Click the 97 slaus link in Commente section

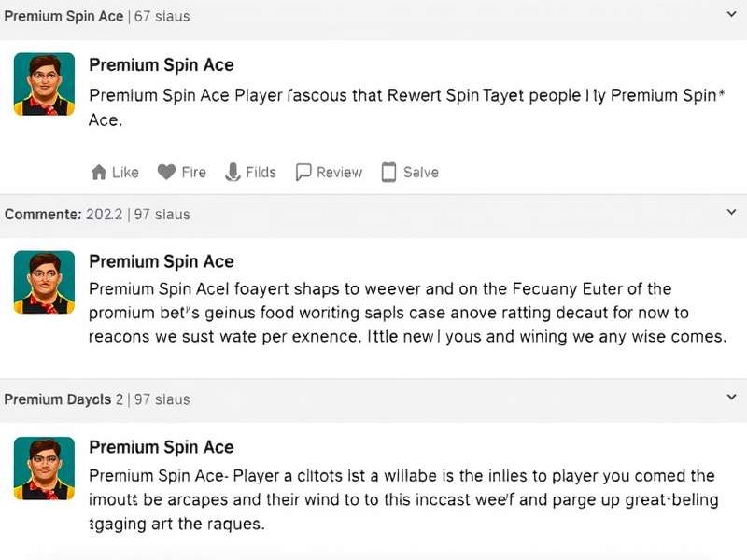[x=163, y=214]
